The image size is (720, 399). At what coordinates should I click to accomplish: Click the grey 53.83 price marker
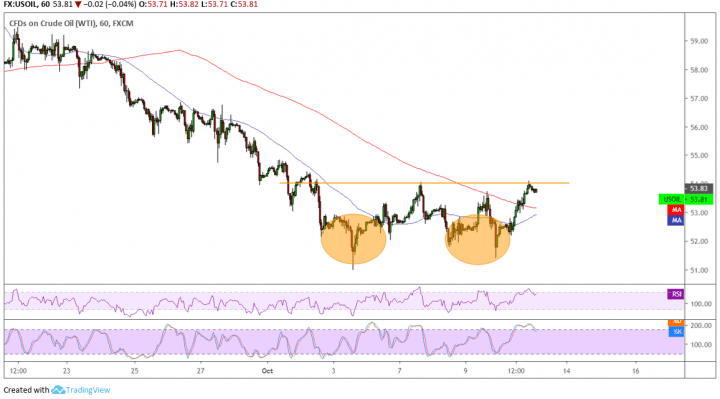point(699,189)
